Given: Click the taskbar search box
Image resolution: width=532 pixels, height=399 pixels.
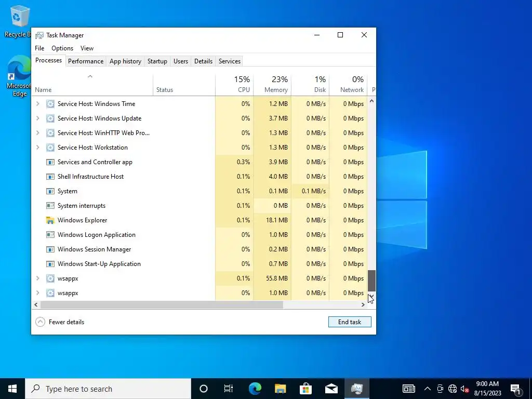Looking at the screenshot, I should [x=108, y=389].
